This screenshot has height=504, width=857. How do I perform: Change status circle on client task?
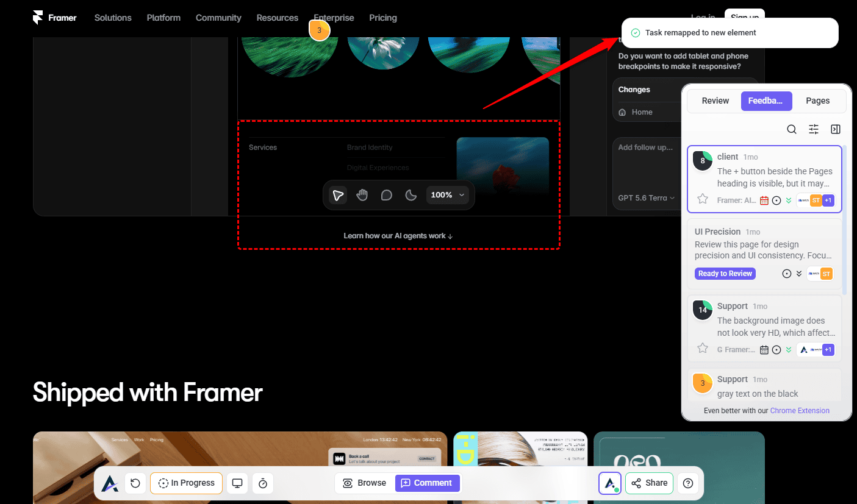(x=776, y=201)
